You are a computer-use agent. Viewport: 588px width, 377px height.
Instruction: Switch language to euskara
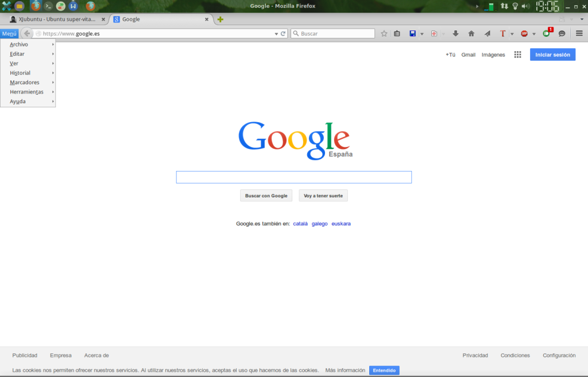[341, 224]
